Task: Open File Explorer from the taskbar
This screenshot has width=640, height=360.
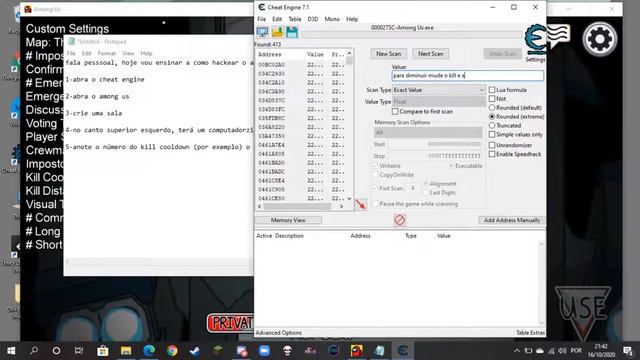Action: (x=126, y=351)
